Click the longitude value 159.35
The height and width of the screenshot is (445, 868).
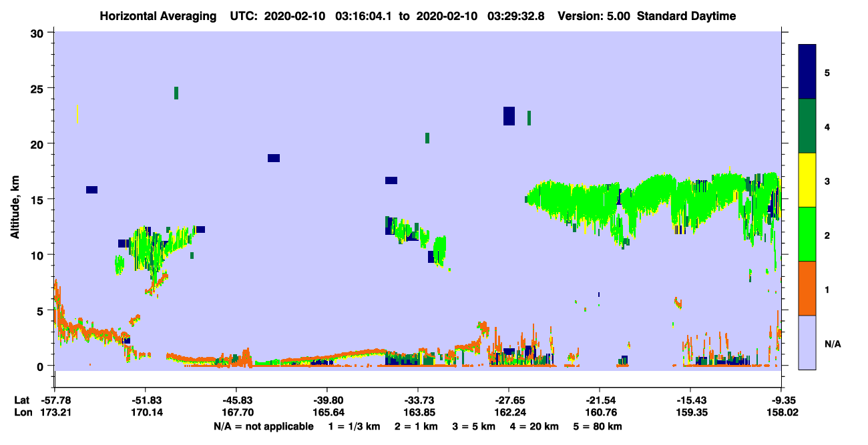(x=690, y=412)
